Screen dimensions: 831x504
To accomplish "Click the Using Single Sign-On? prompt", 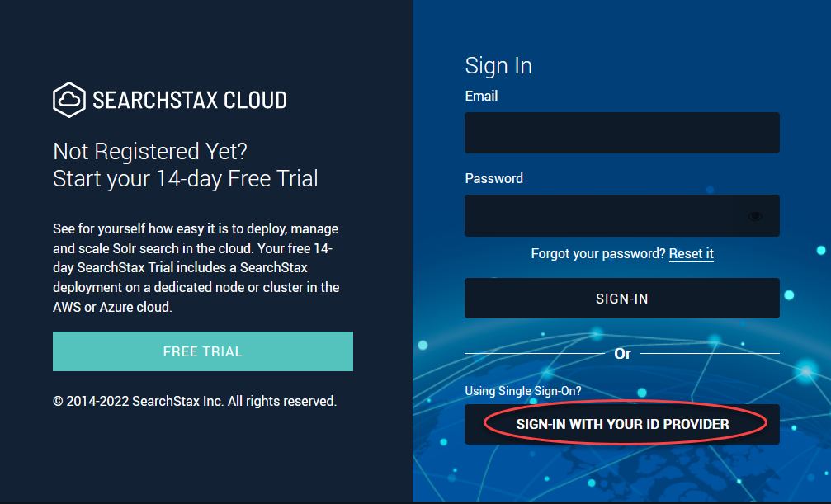I will point(523,391).
